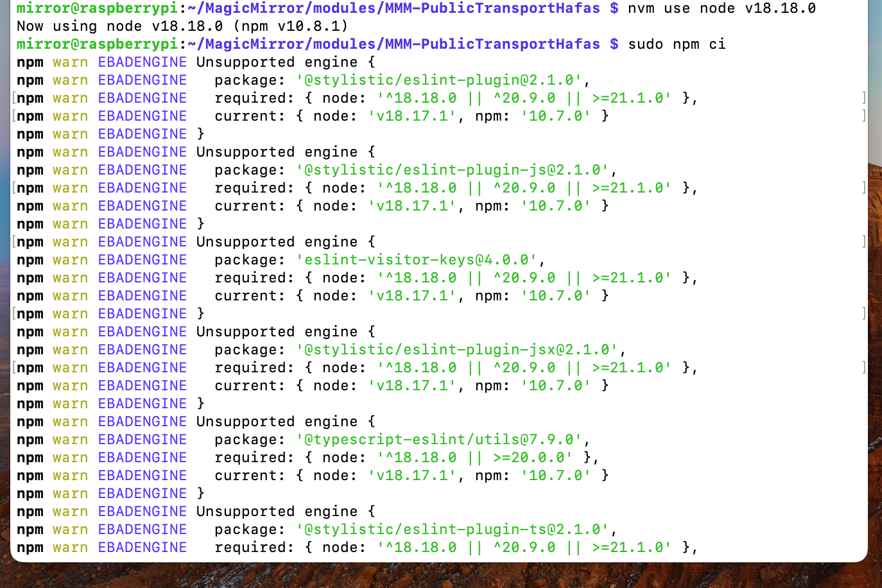Click the mirror@raspberrypi prompt on the sudo npm ci line

(x=97, y=44)
